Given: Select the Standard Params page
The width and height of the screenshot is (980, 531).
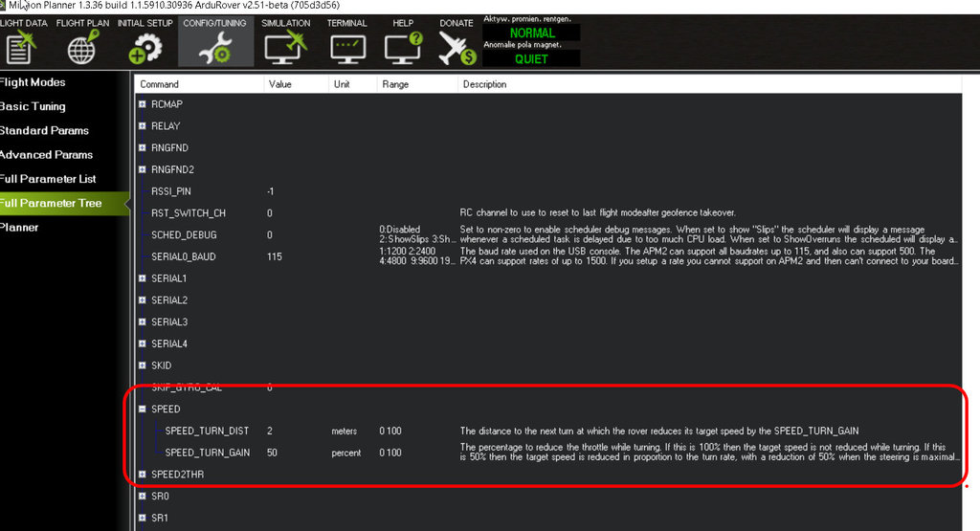Looking at the screenshot, I should click(44, 130).
